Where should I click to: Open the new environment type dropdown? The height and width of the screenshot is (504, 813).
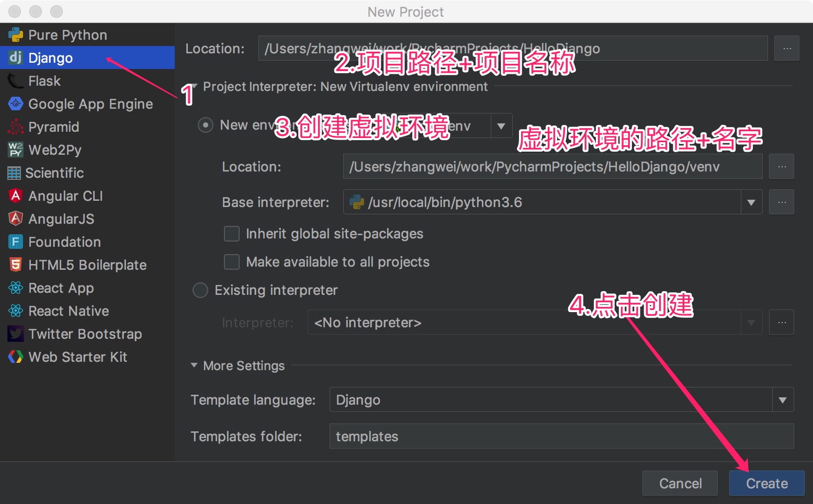pos(501,126)
